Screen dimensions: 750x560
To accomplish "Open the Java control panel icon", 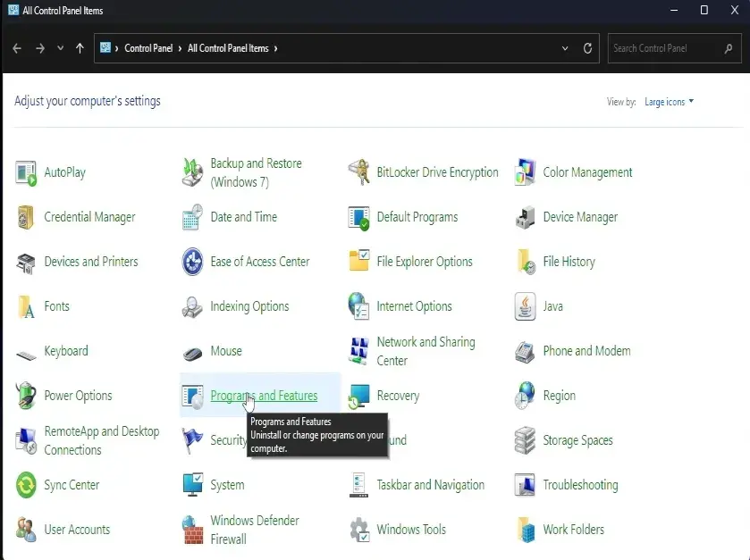I will click(x=526, y=306).
